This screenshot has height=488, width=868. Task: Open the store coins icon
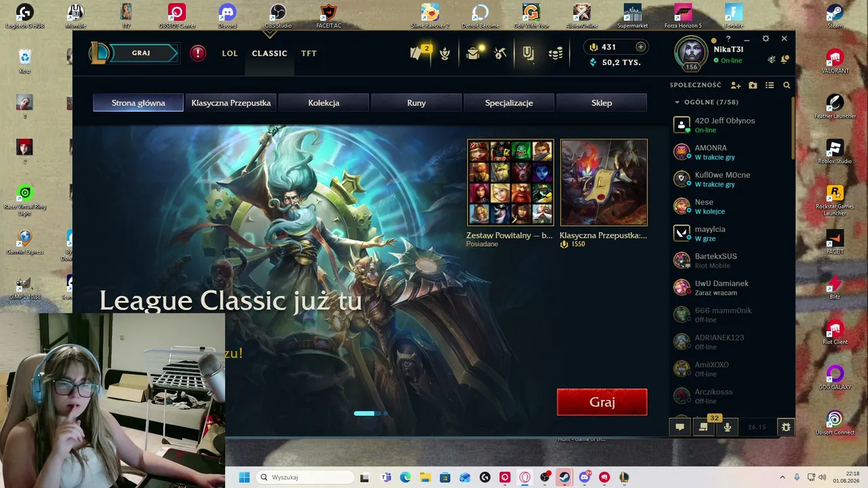click(555, 54)
